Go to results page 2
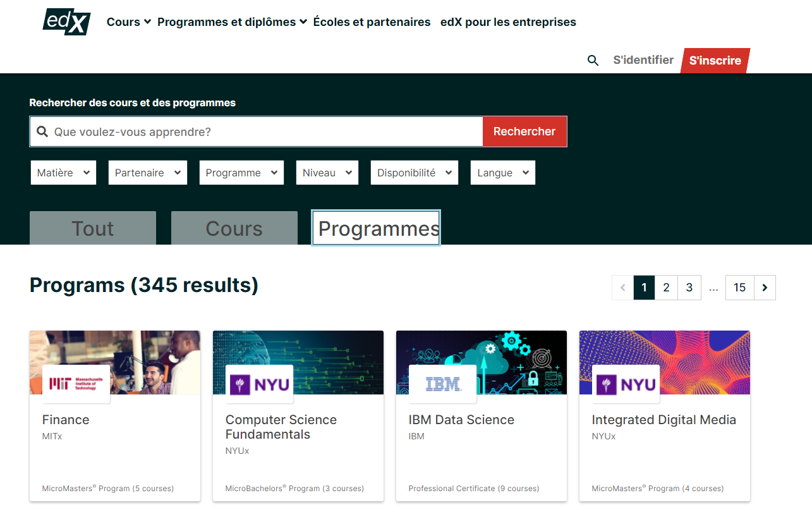Screen dimensions: 812x512 (x=666, y=288)
